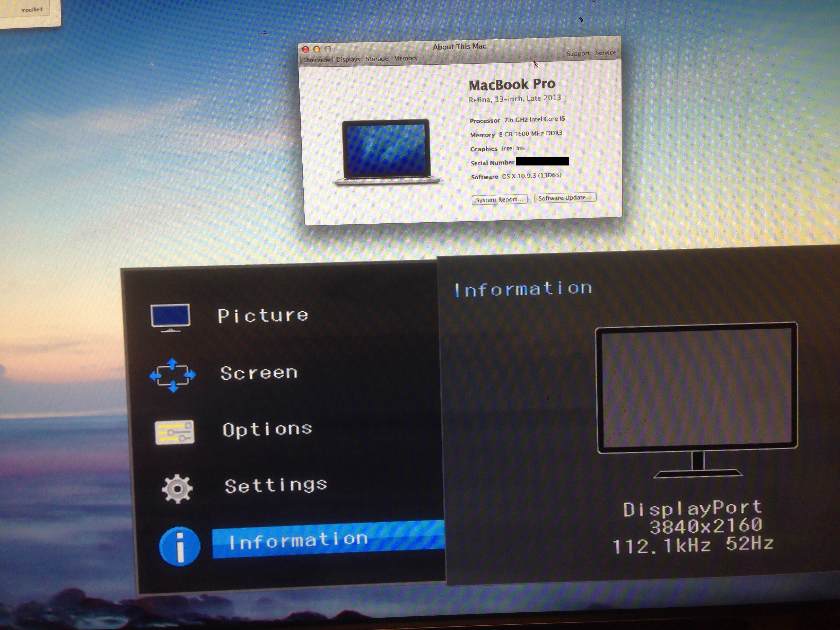The height and width of the screenshot is (630, 840).
Task: Open the Service link in About This Mac
Action: pos(606,53)
